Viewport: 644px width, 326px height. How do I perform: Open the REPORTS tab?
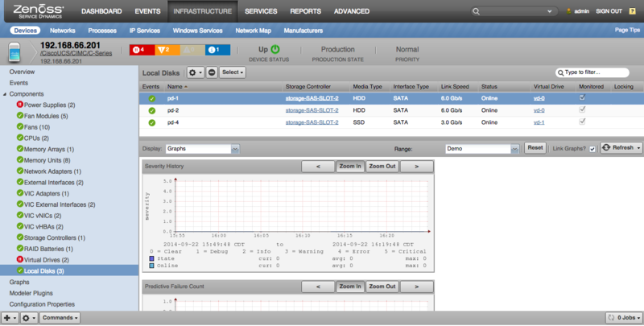tap(306, 11)
